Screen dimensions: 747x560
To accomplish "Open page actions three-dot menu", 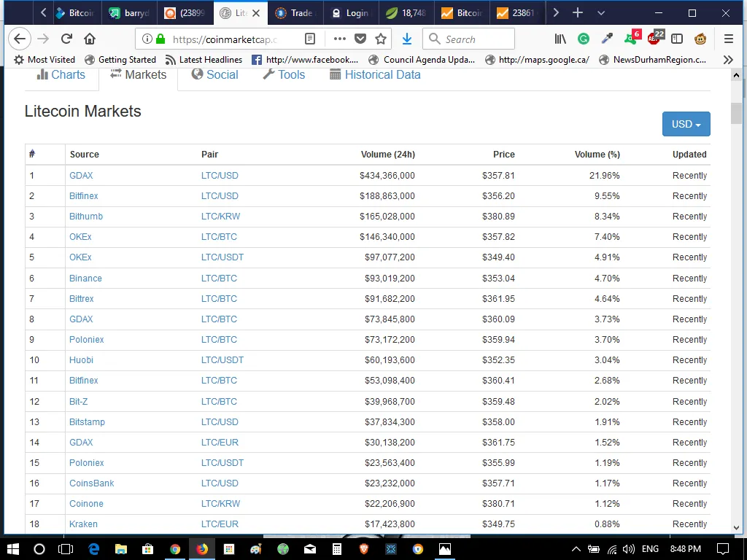I will [x=340, y=39].
